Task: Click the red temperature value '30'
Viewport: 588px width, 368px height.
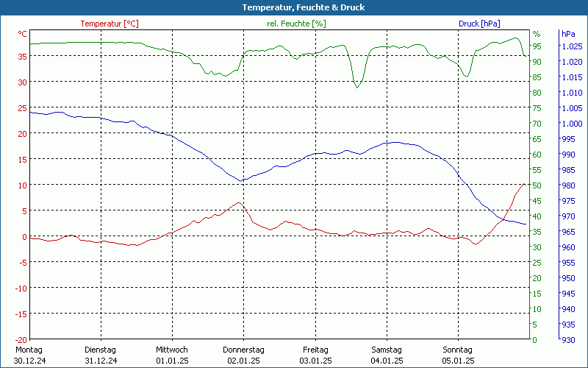Action: coord(23,82)
